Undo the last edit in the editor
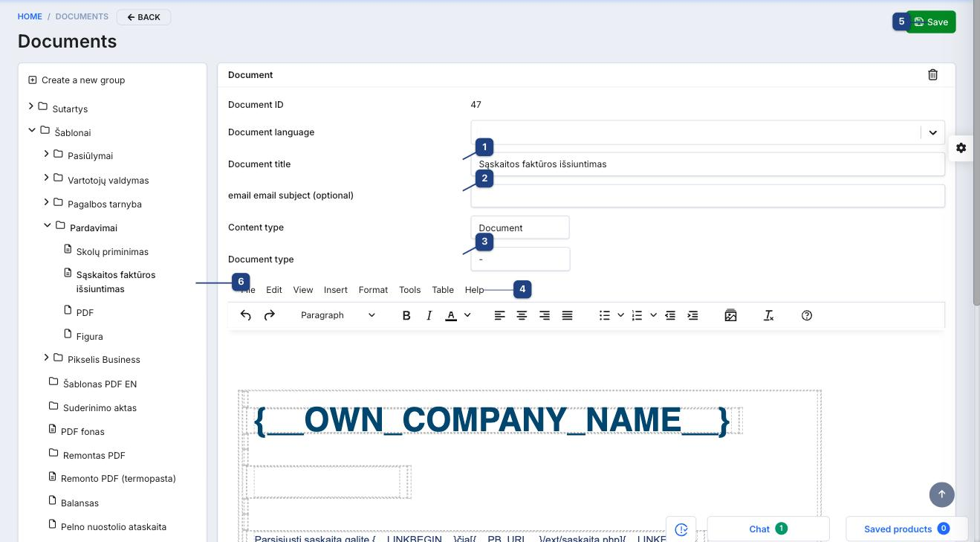 pyautogui.click(x=246, y=315)
